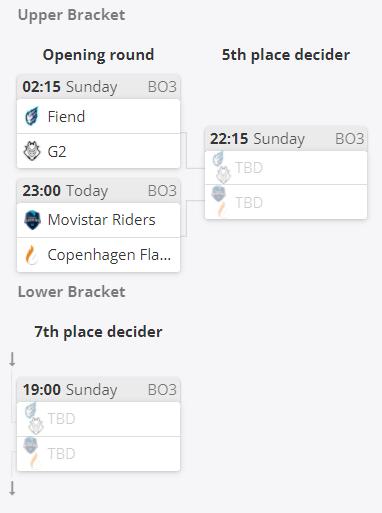This screenshot has height=513, width=382.
Task: Select the truncated Copenhagen Flames team name
Action: (x=109, y=255)
